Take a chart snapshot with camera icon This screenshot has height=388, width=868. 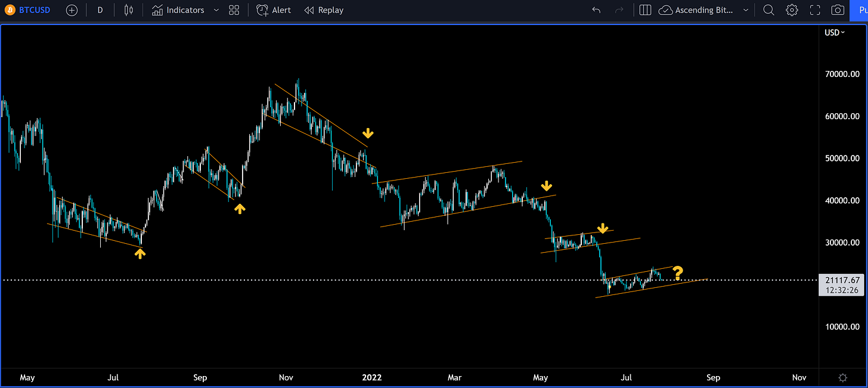[x=838, y=10]
